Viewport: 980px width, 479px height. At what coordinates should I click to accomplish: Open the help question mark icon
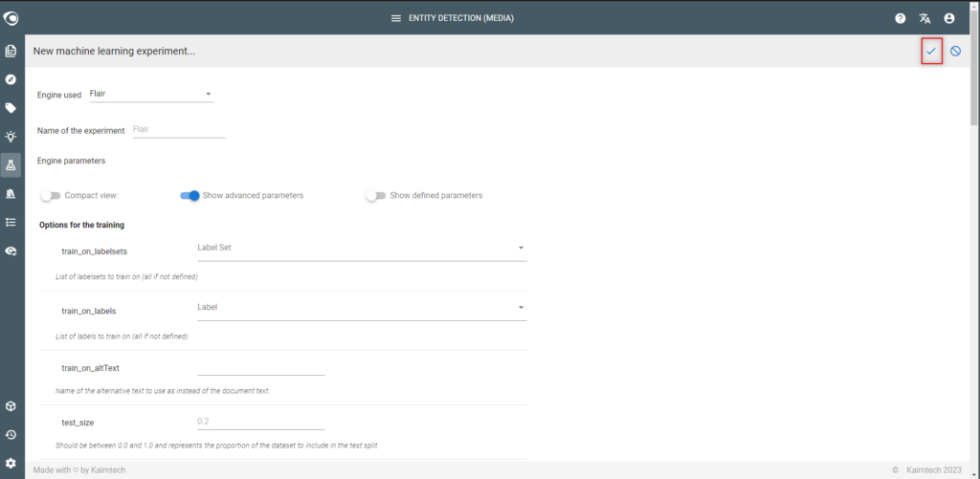(900, 19)
